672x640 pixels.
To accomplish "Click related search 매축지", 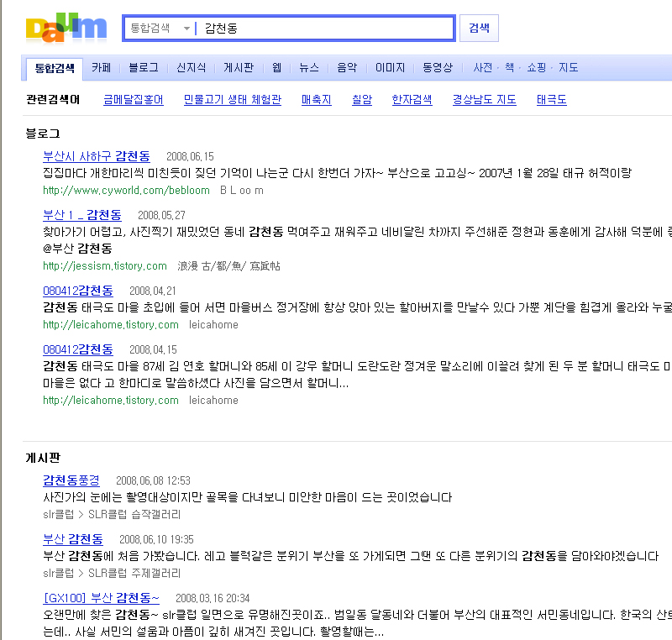I will click(317, 100).
